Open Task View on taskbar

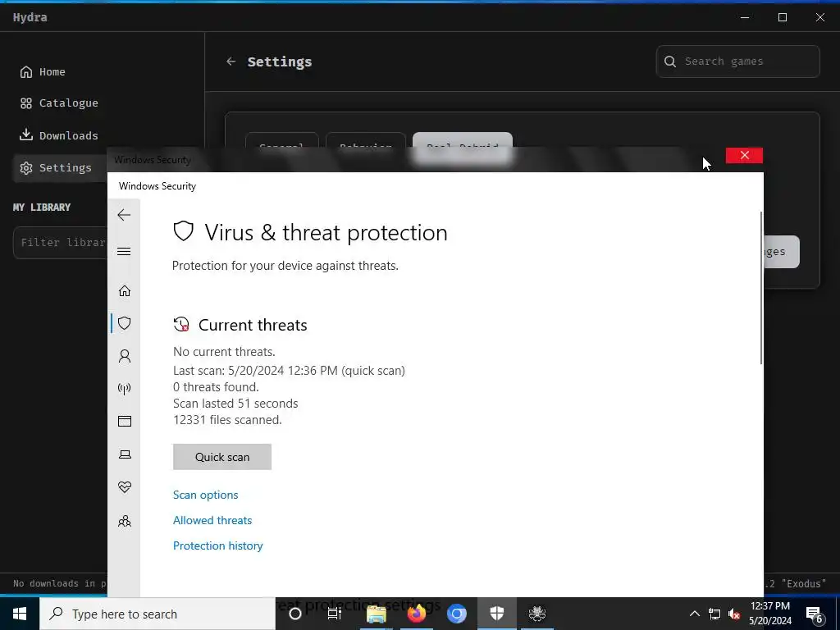(x=335, y=614)
